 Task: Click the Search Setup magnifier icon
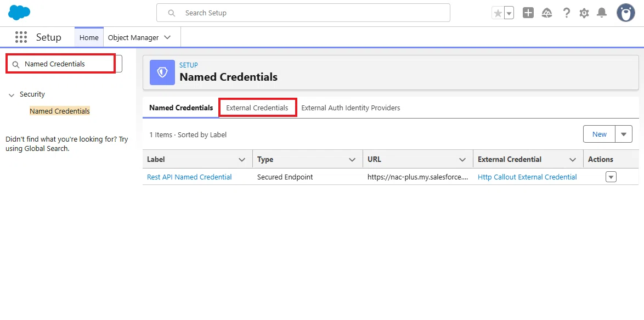click(x=172, y=13)
